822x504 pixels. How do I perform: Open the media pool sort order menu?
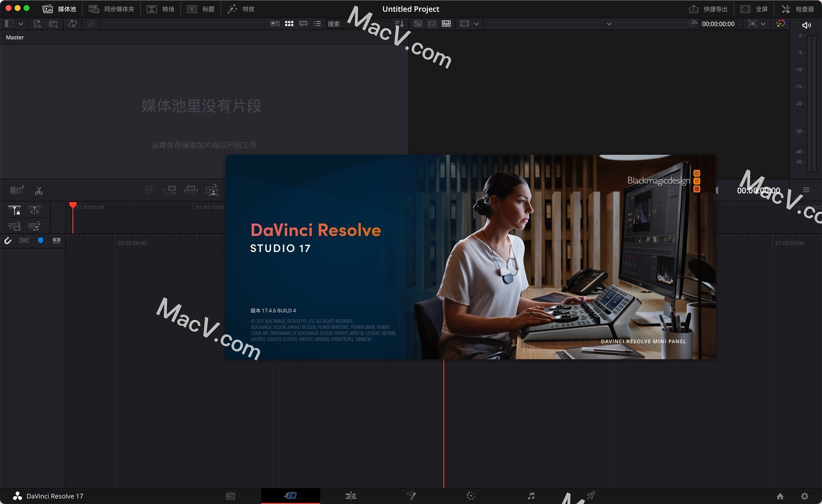pyautogui.click(x=399, y=24)
